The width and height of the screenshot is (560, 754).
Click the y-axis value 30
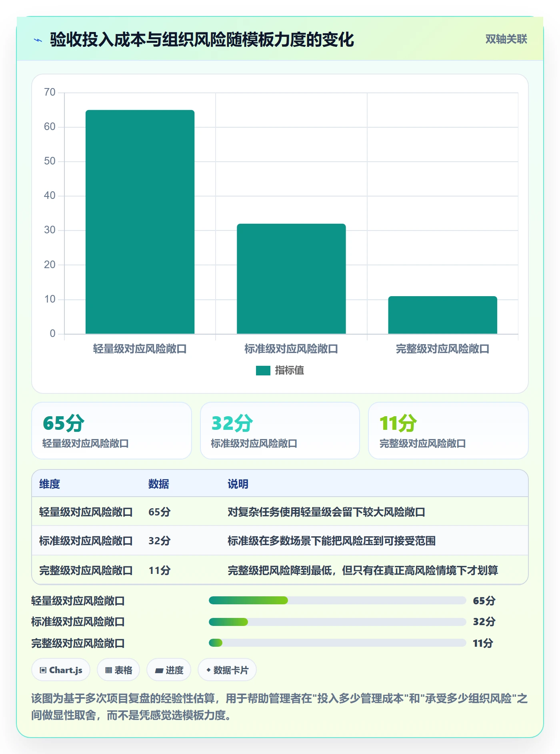pyautogui.click(x=50, y=230)
